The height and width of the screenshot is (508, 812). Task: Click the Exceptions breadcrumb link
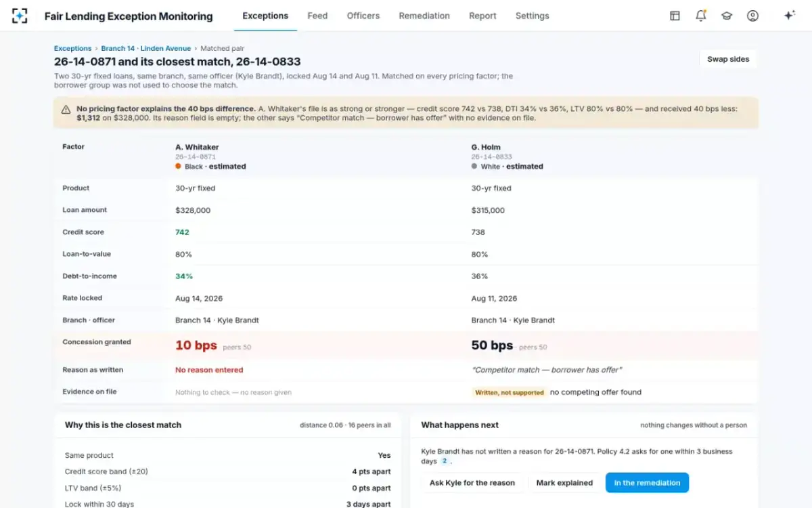coord(72,49)
